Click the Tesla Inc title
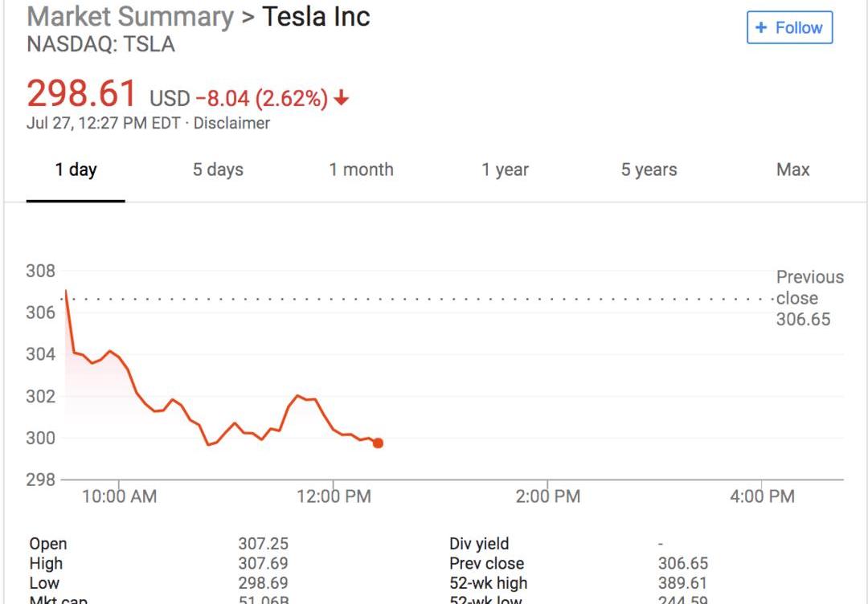The image size is (868, 604). click(x=316, y=17)
